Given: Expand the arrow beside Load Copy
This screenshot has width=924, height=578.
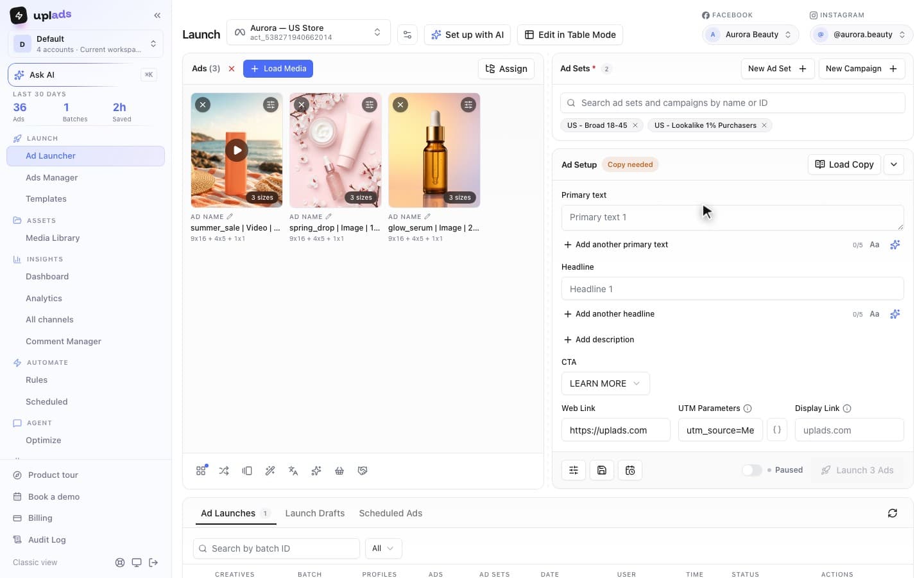Looking at the screenshot, I should tap(894, 164).
